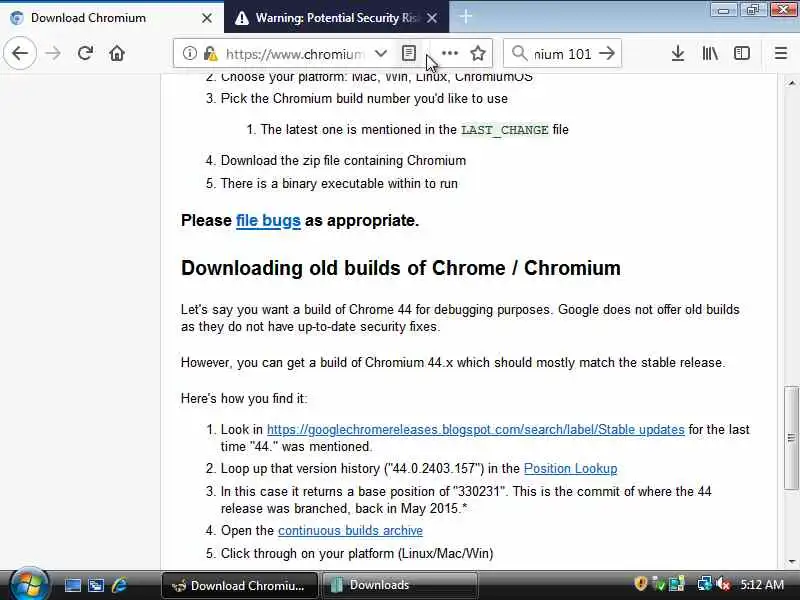Click the text Download the zip file containing Chromium
800x600 pixels.
coord(343,161)
